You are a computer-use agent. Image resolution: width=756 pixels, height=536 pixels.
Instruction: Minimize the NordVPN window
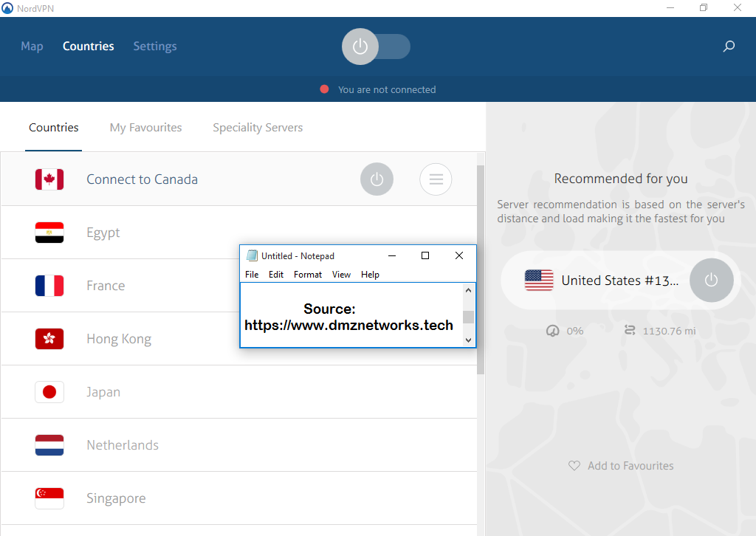click(670, 7)
